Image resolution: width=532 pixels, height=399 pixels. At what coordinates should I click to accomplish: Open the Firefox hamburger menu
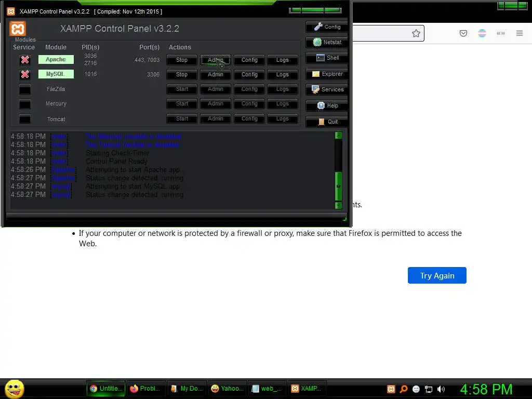pyautogui.click(x=520, y=33)
